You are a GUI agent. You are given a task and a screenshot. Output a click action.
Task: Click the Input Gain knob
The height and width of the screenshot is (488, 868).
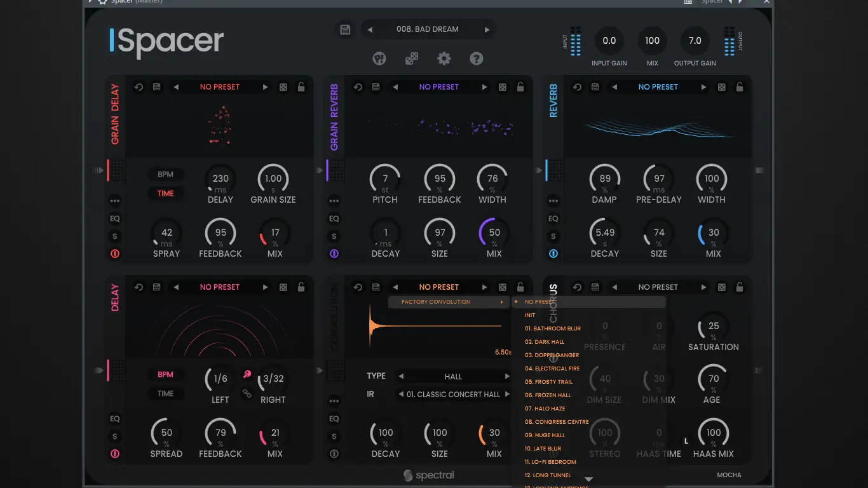(x=609, y=41)
